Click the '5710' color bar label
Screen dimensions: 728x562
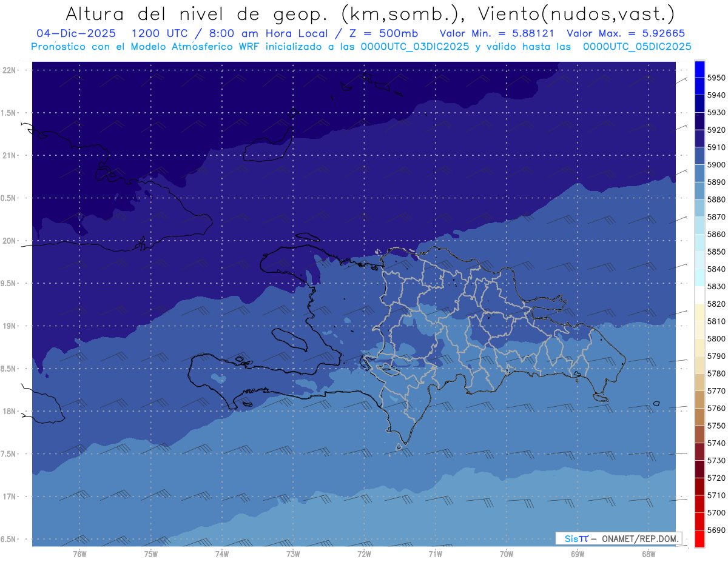pyautogui.click(x=716, y=495)
